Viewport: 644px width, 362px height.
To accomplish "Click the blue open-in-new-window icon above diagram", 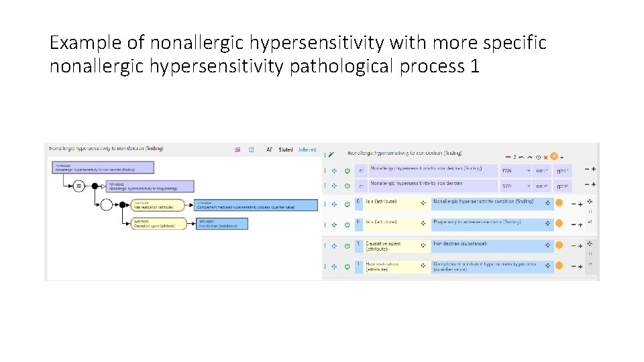I will pyautogui.click(x=251, y=150).
